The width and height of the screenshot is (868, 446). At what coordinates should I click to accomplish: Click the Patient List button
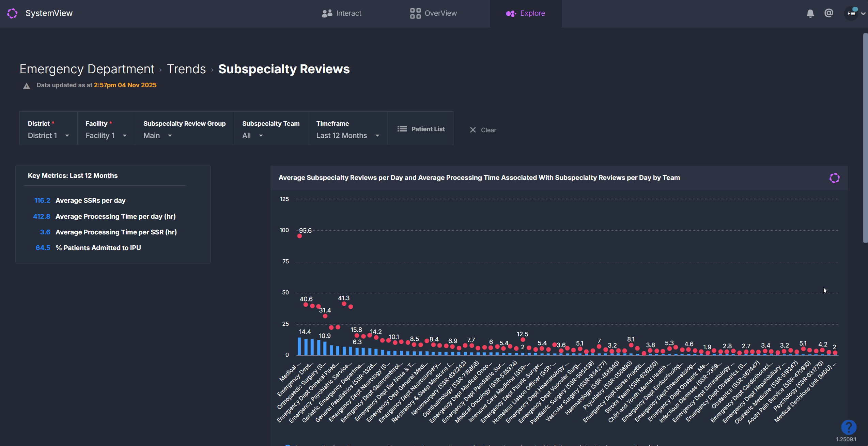pos(421,129)
